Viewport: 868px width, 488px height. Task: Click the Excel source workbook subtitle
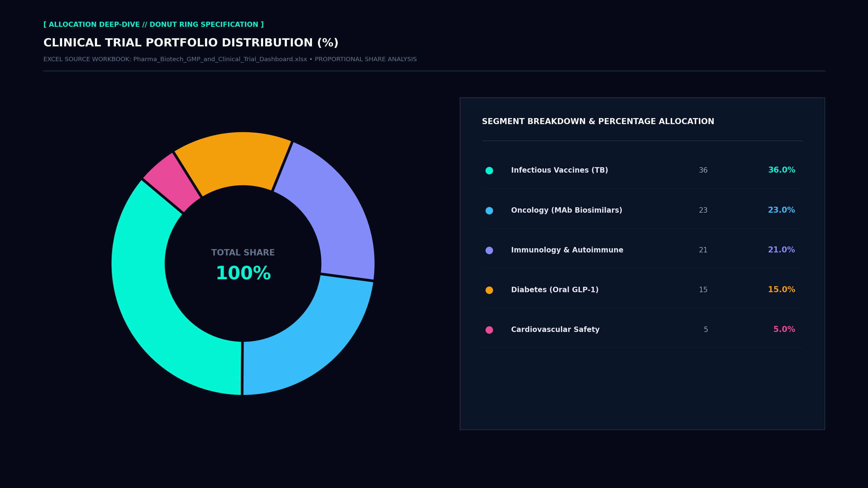[x=230, y=60]
